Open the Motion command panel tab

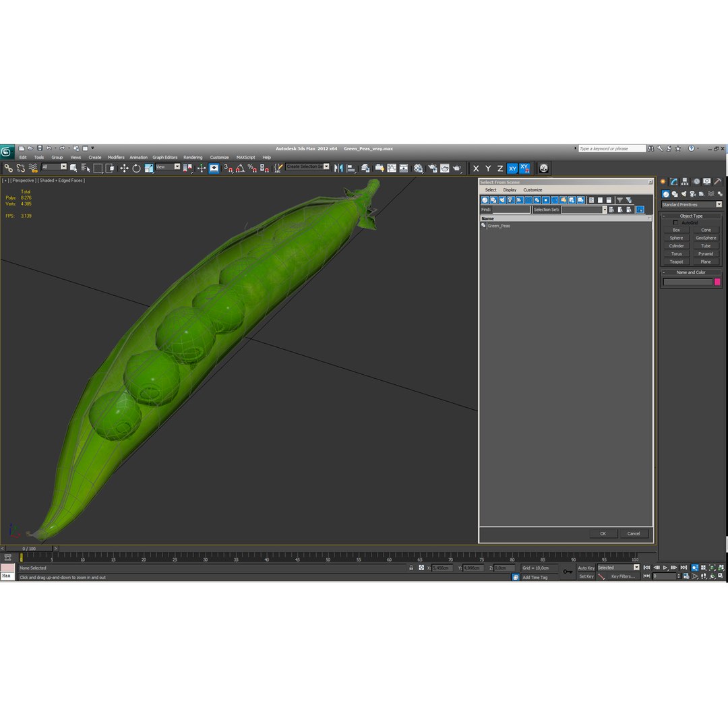tap(696, 181)
